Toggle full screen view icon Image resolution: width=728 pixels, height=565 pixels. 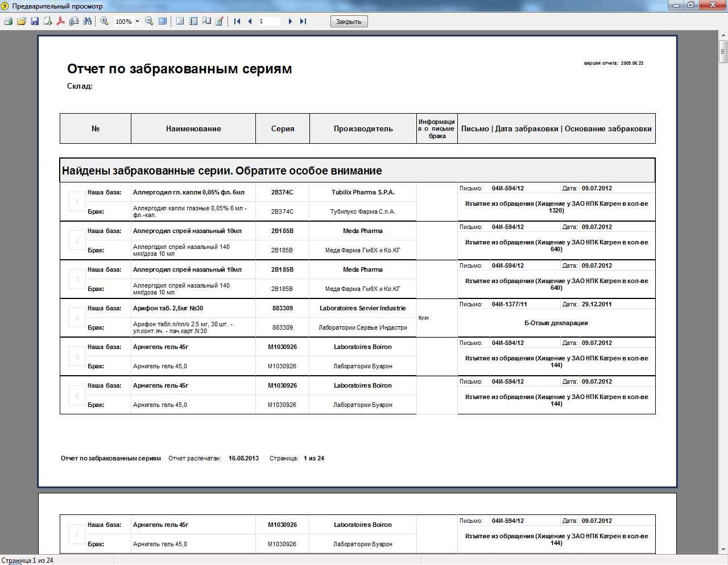[163, 21]
